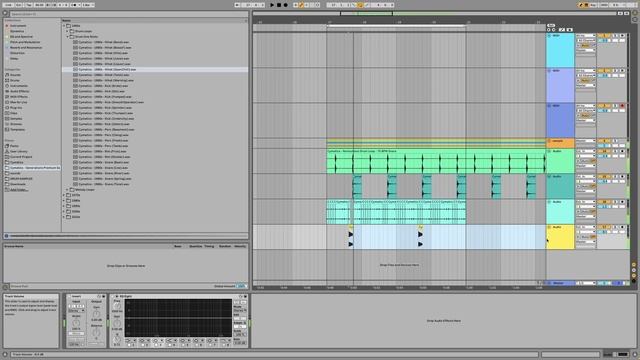The height and width of the screenshot is (360, 640).
Task: Toggle the orange Loop switch in the transport
Action: click(360, 5)
